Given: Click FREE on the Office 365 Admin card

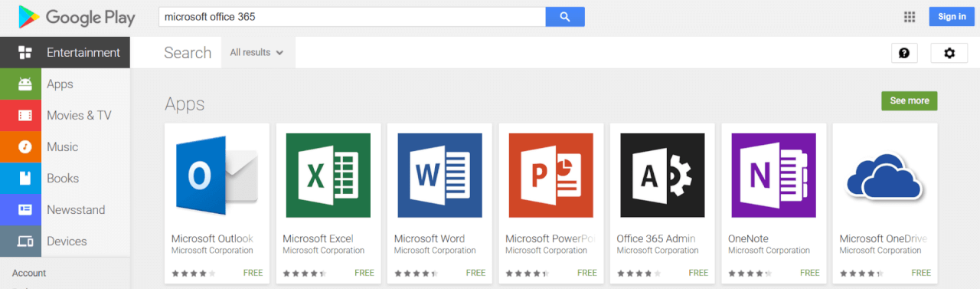Looking at the screenshot, I should click(698, 273).
